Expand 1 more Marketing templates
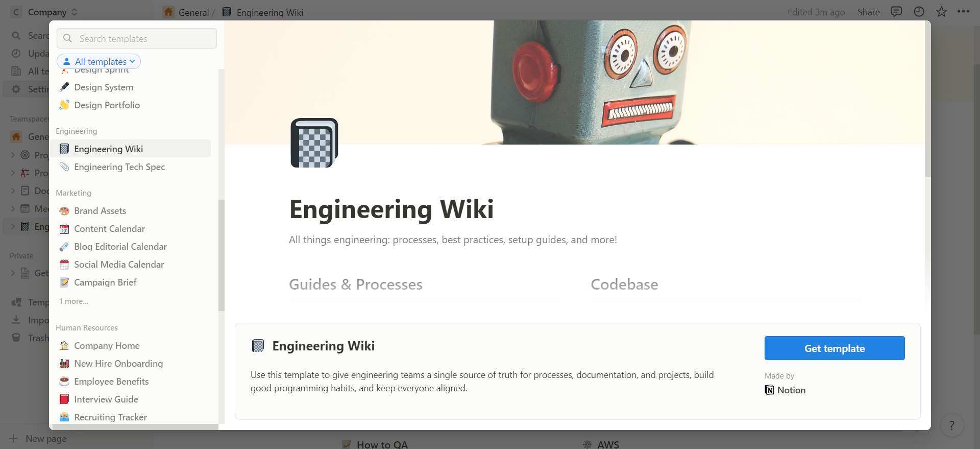Viewport: 980px width, 449px height. tap(73, 301)
